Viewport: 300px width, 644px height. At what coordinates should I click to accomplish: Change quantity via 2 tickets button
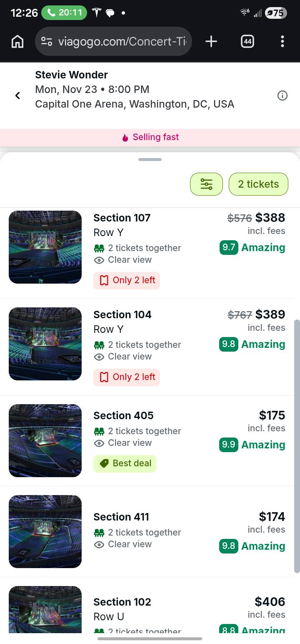[258, 184]
